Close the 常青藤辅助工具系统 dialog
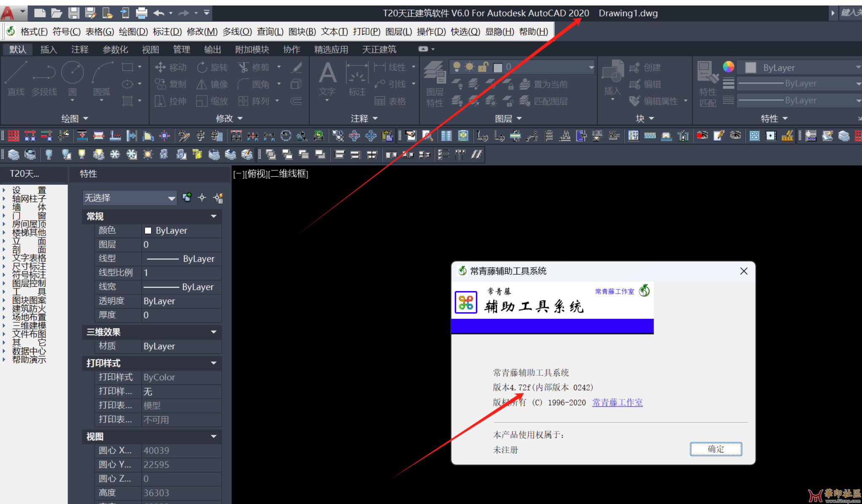Image resolution: width=862 pixels, height=504 pixels. pos(743,271)
